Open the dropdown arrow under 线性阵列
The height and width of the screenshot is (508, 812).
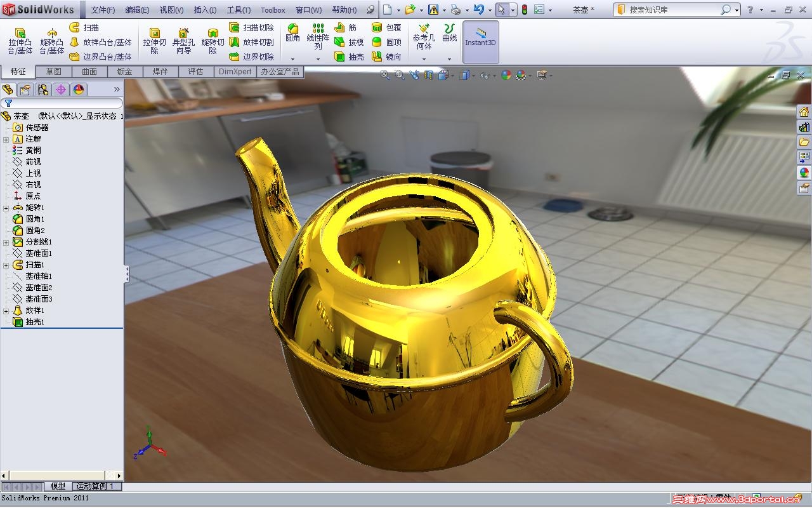pos(318,59)
